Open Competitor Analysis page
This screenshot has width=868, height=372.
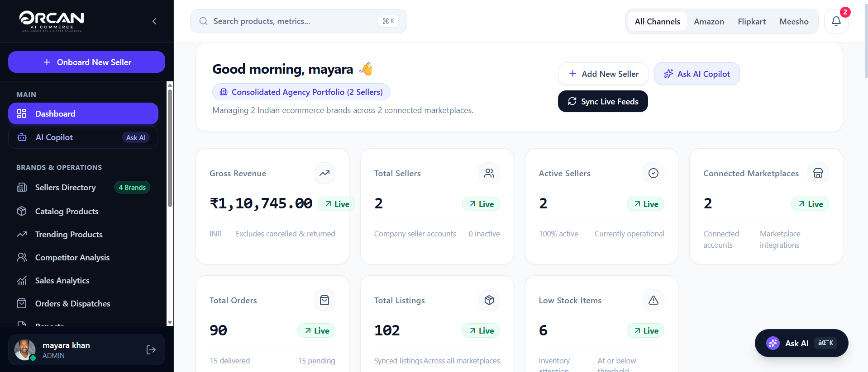point(83,257)
